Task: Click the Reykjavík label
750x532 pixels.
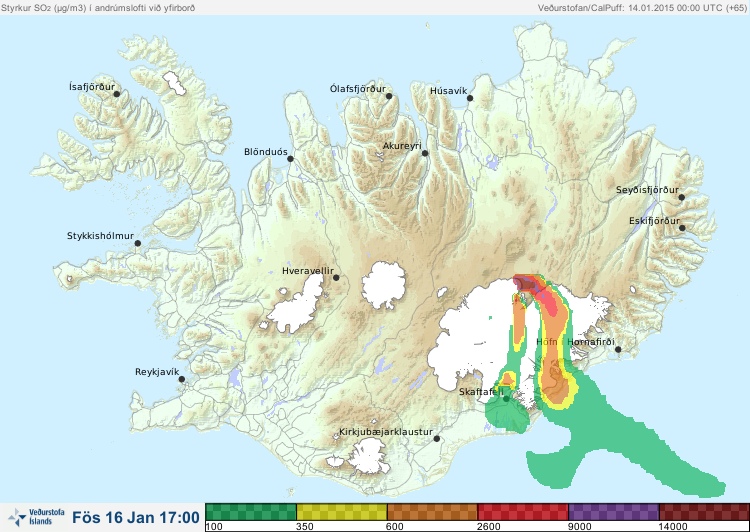Action: pyautogui.click(x=157, y=372)
